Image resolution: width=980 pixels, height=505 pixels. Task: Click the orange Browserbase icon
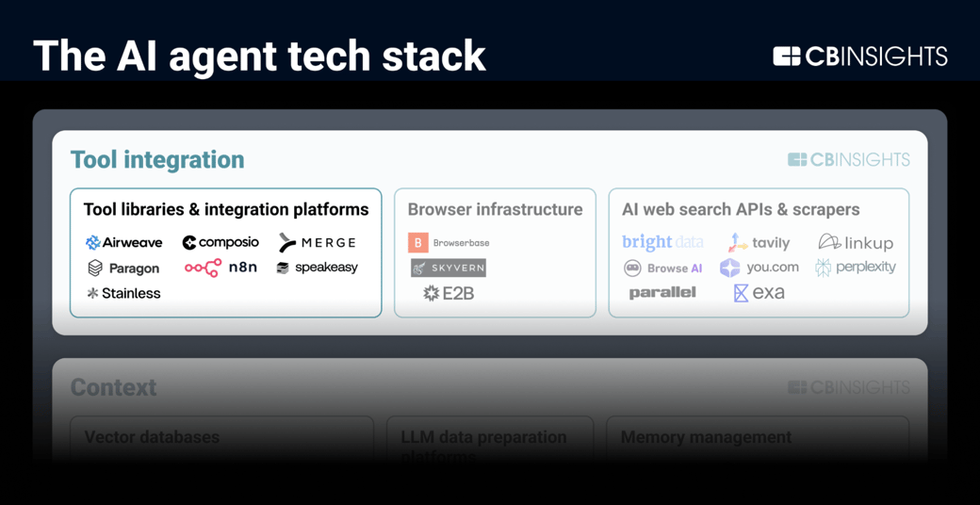coord(417,243)
